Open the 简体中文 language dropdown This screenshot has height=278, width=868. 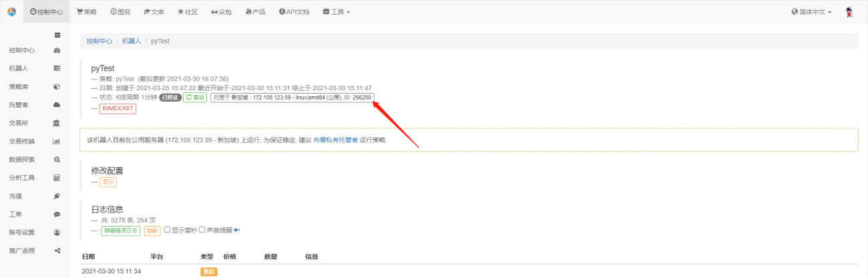coord(811,11)
